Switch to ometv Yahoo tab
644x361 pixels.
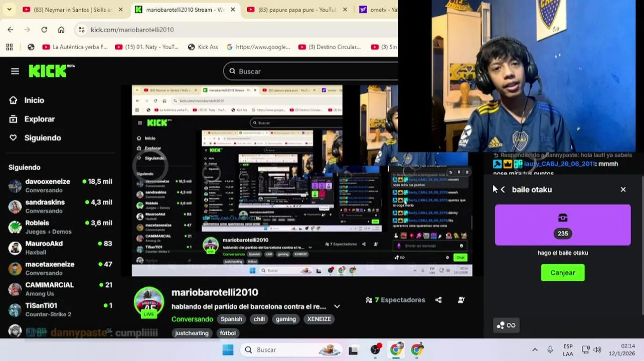click(x=377, y=10)
